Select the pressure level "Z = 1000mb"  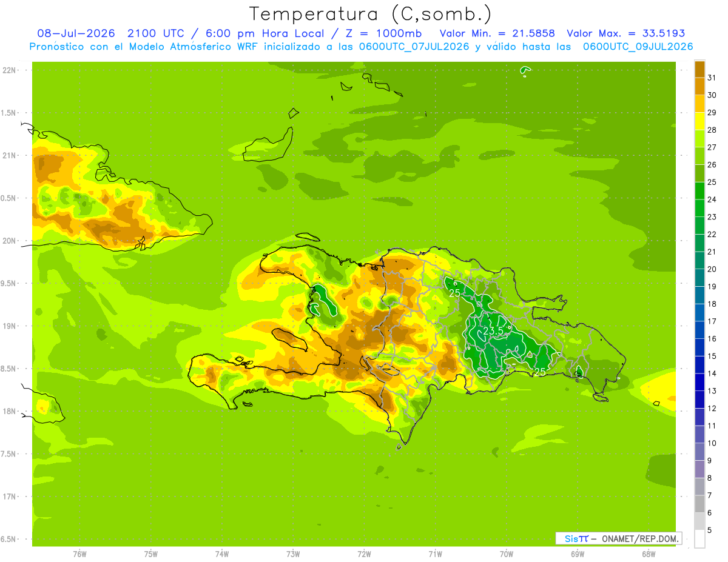click(x=383, y=33)
